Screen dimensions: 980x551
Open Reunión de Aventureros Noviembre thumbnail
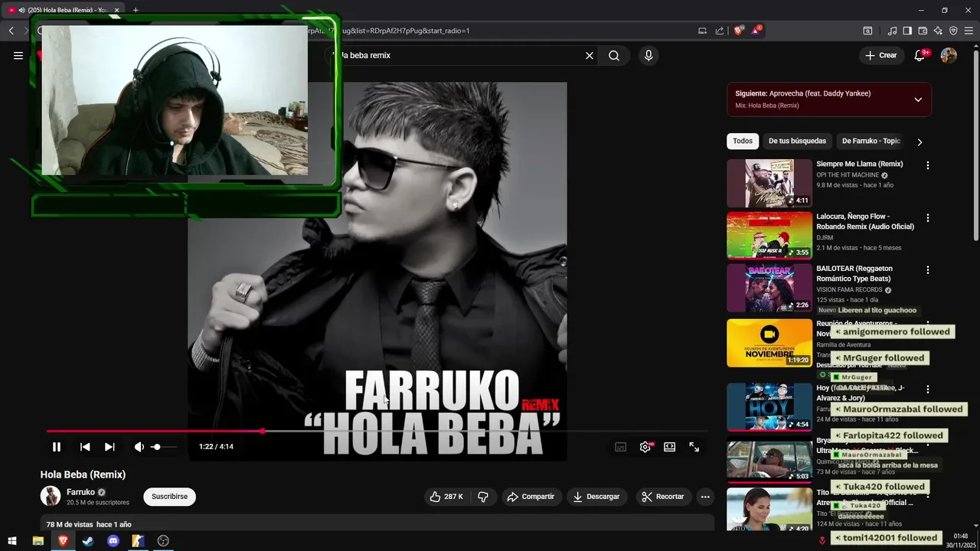(x=769, y=343)
